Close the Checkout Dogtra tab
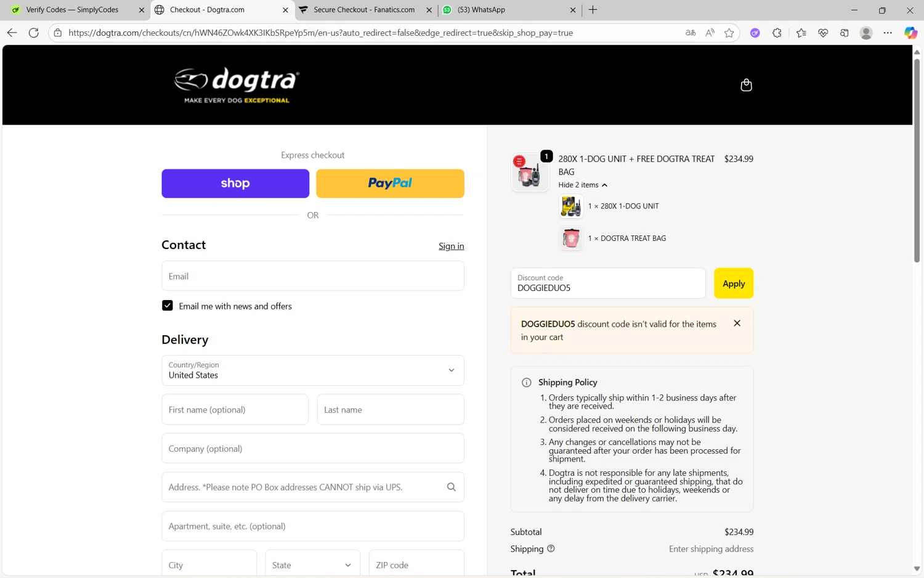The image size is (924, 578). tap(285, 10)
